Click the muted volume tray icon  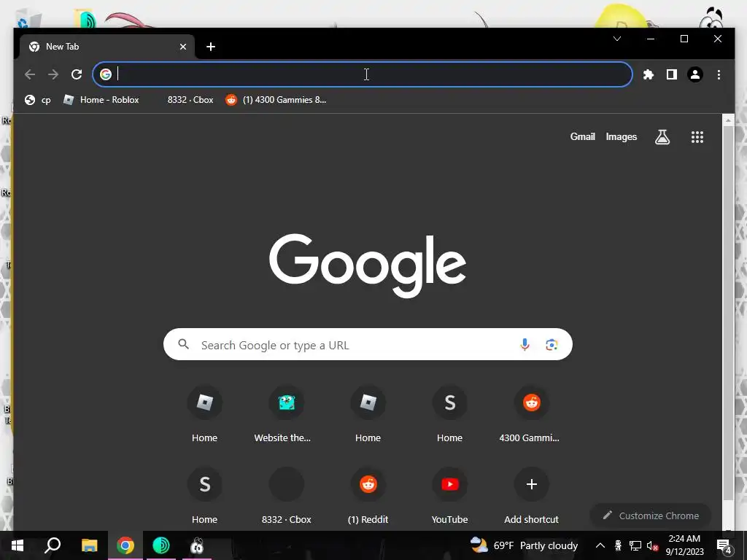652,545
